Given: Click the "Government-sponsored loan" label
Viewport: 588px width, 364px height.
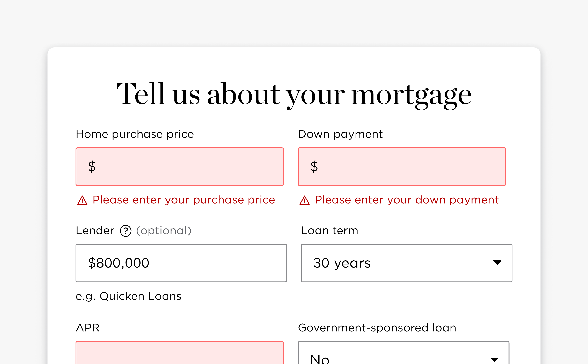Looking at the screenshot, I should 377,328.
